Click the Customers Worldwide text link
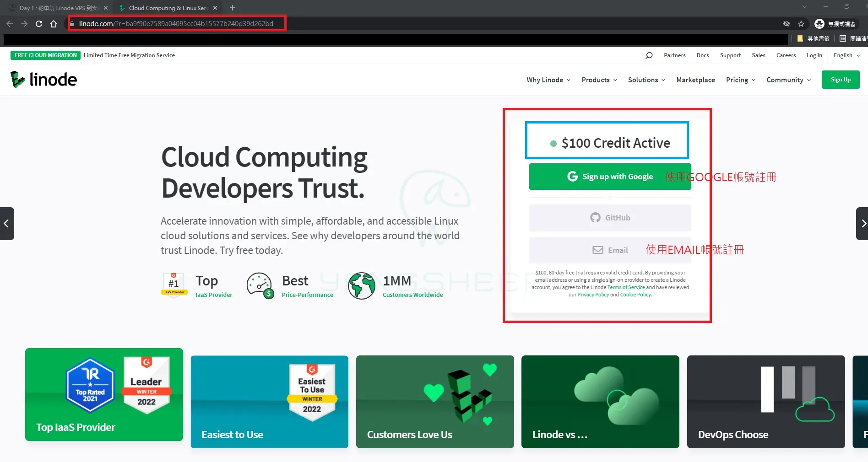Viewport: 868px width, 462px height. tap(413, 295)
